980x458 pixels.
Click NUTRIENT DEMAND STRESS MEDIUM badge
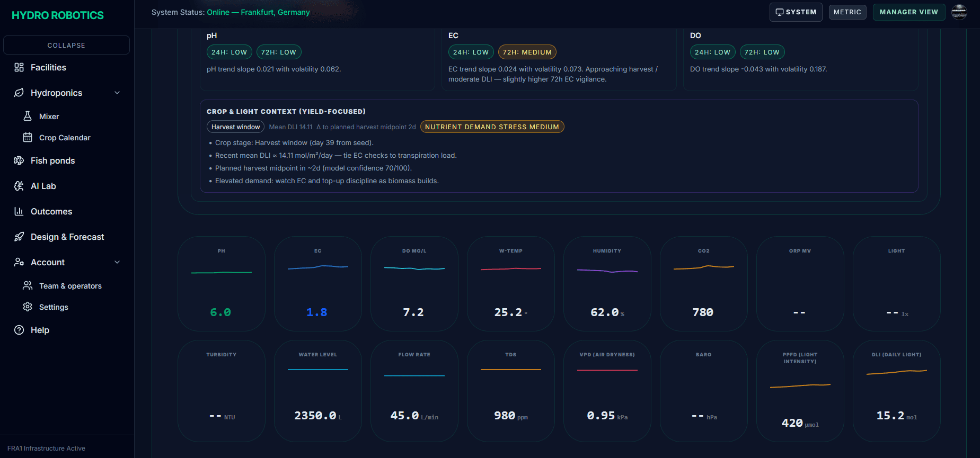(x=492, y=127)
